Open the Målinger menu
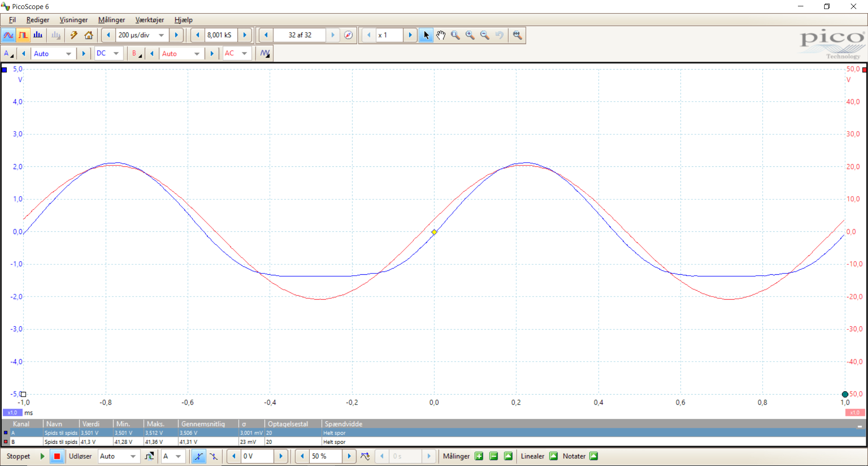This screenshot has height=466, width=868. [x=112, y=20]
